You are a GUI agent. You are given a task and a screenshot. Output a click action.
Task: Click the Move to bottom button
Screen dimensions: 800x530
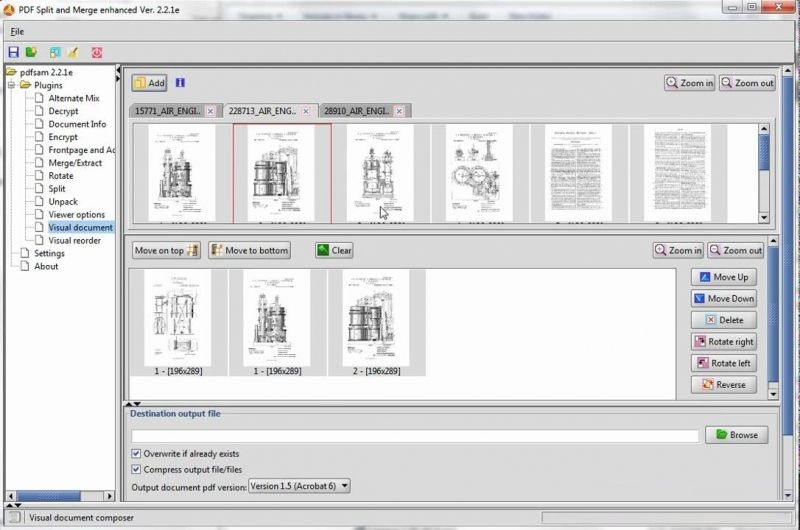[250, 251]
